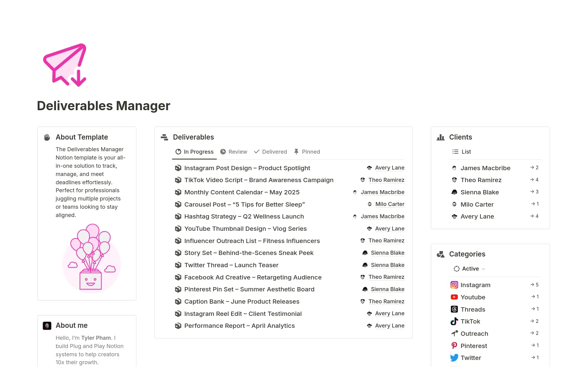Click the Sienna Blake client link
Image resolution: width=588 pixels, height=367 pixels.
(x=479, y=192)
